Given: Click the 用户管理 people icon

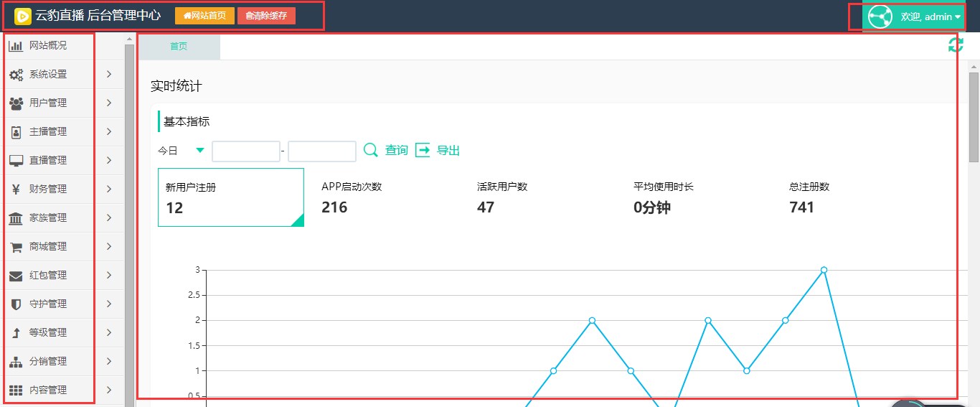Looking at the screenshot, I should [x=16, y=103].
